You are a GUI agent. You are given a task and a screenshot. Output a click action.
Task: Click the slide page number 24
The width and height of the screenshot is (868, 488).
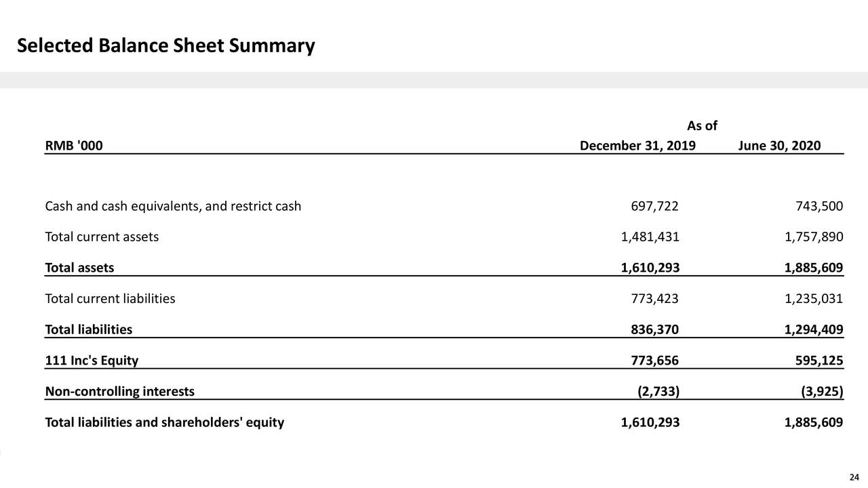[x=854, y=474]
